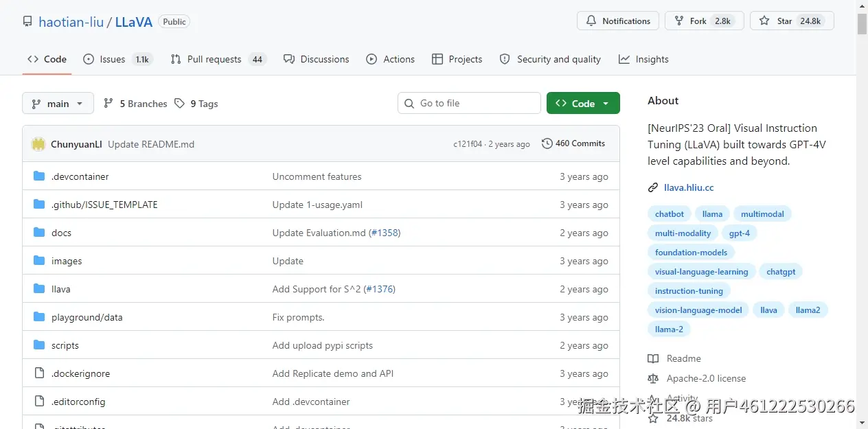Open the #1358 pull request link
Screen dimensions: 868x429
(x=385, y=233)
